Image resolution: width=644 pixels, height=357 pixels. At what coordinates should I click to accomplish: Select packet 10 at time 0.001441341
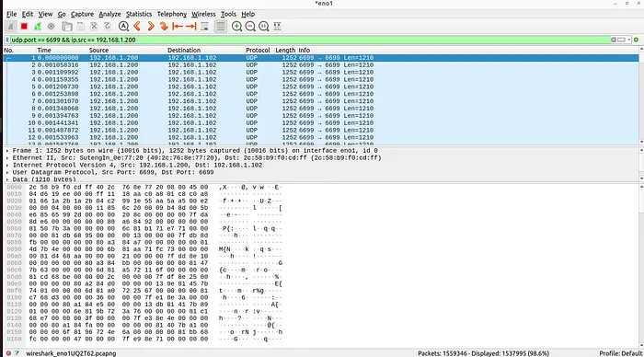[x=321, y=123]
